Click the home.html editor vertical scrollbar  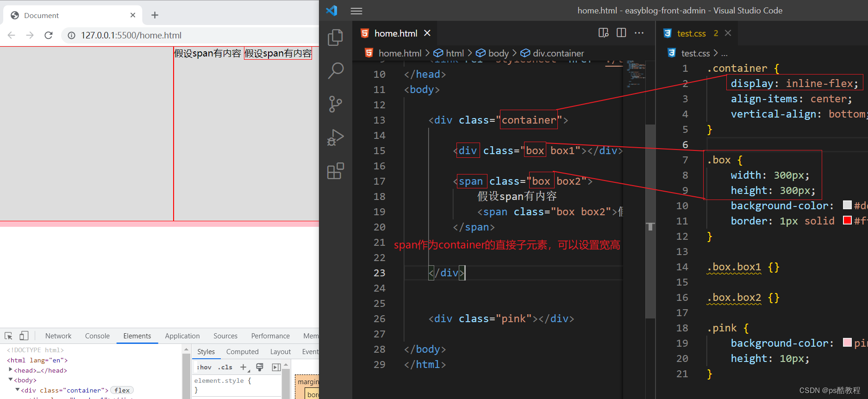click(x=650, y=221)
